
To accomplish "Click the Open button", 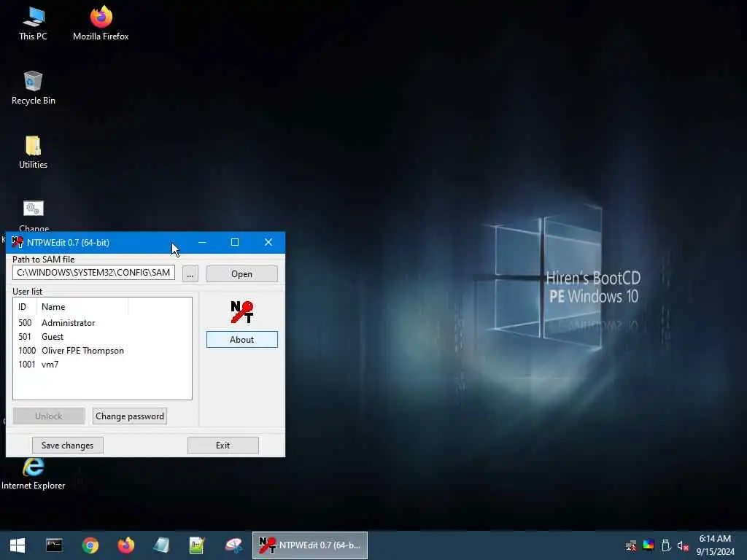I will [x=242, y=274].
